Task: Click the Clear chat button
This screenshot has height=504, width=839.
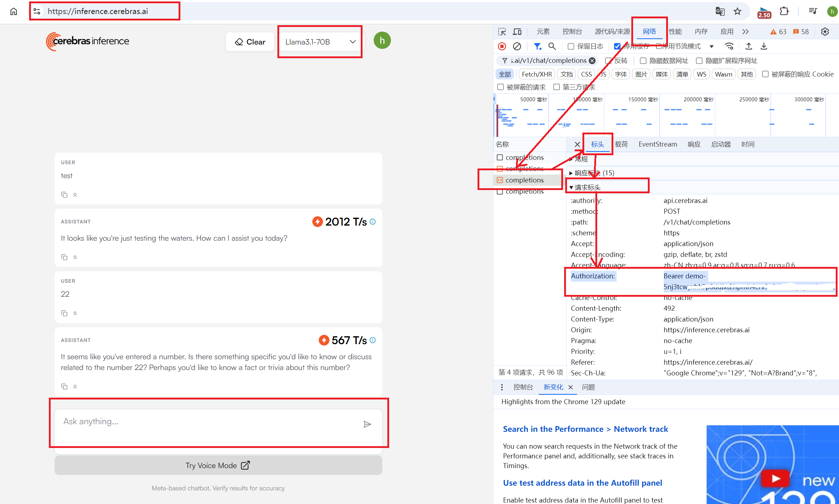Action: coord(250,42)
